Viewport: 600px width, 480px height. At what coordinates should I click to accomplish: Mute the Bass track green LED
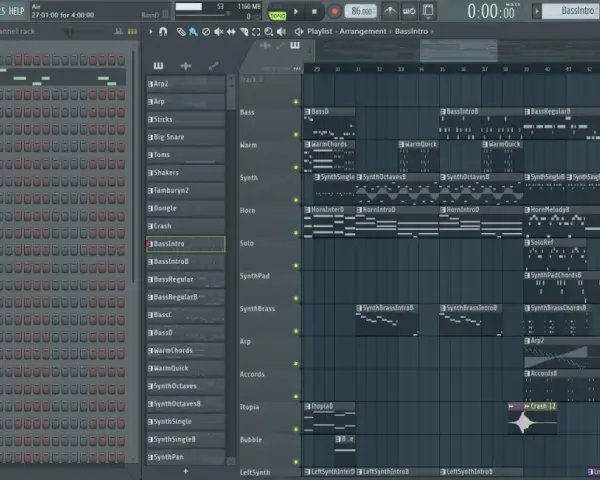296,134
